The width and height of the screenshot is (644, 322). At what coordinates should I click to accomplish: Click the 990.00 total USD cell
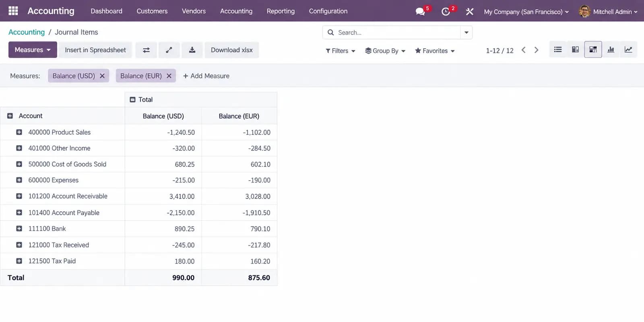coord(163,278)
